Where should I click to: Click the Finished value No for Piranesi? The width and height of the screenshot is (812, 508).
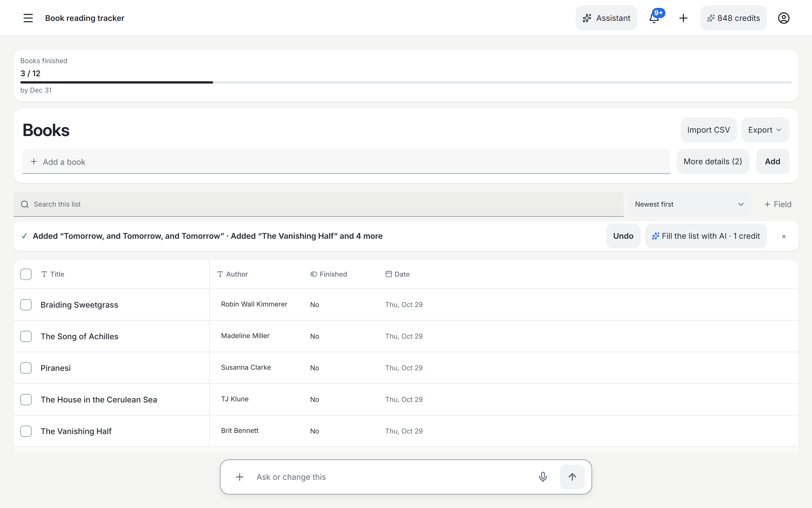coord(314,368)
